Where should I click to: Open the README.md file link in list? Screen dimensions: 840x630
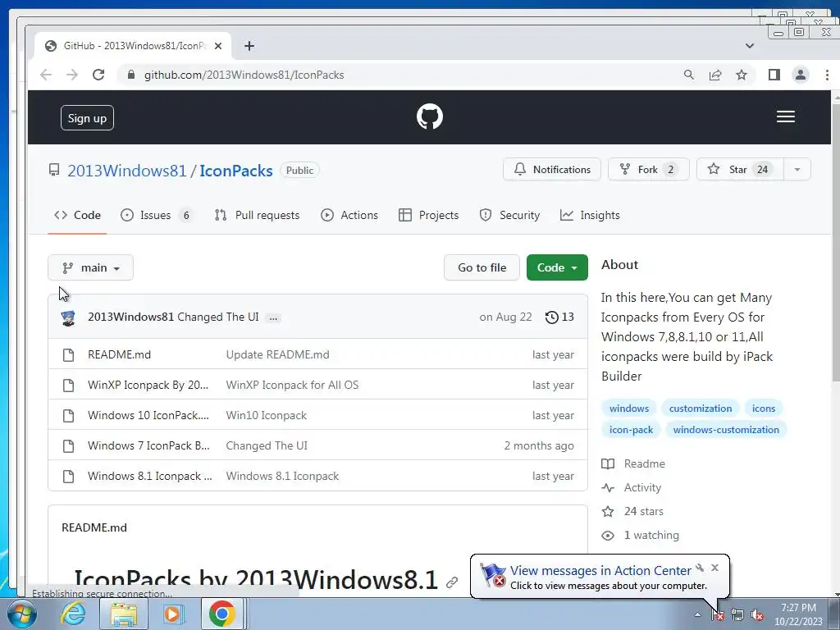click(120, 354)
